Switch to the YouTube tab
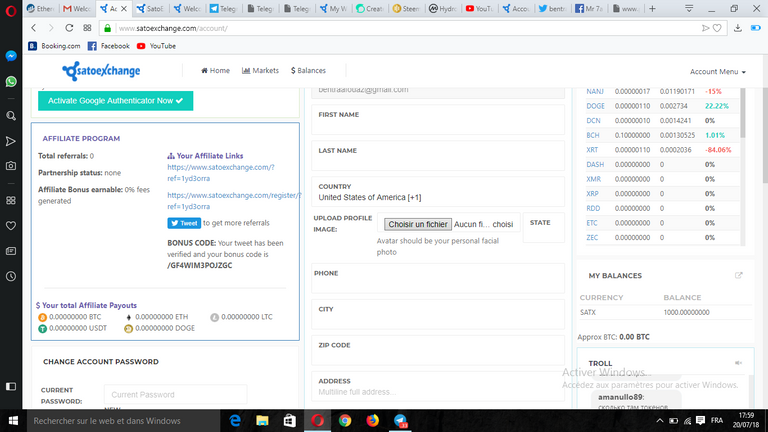 (x=479, y=8)
